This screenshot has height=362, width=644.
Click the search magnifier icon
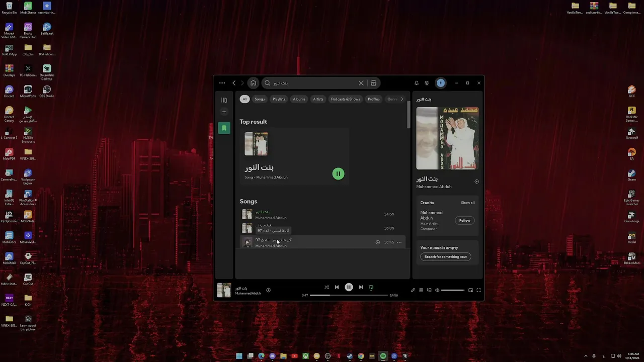[267, 83]
